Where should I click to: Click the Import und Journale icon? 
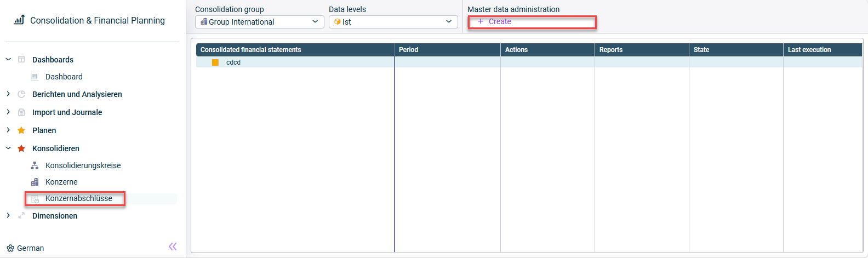pos(21,112)
